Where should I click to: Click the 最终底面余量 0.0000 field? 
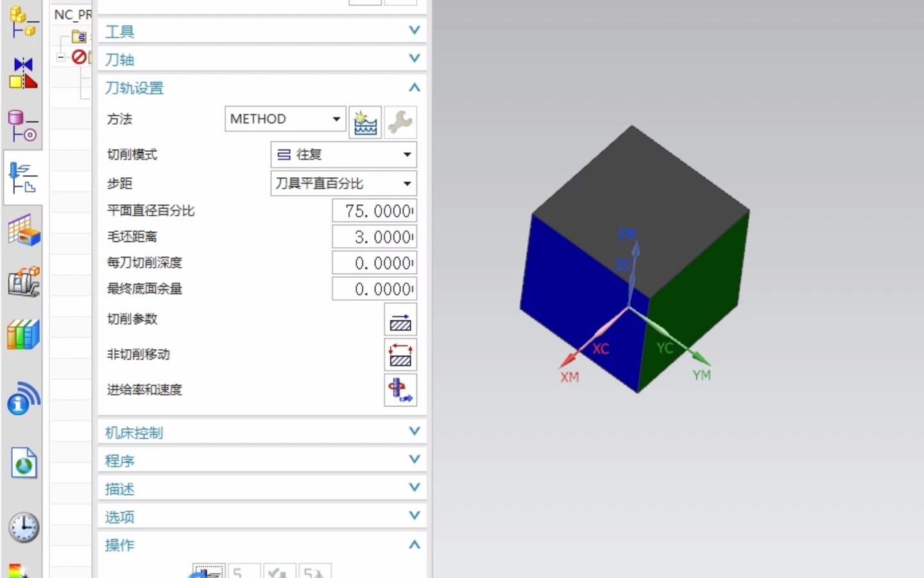pos(374,289)
